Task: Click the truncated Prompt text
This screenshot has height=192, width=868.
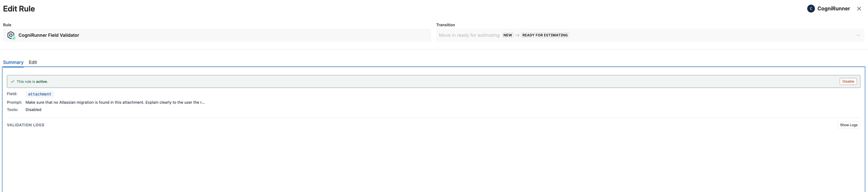Action: point(115,103)
